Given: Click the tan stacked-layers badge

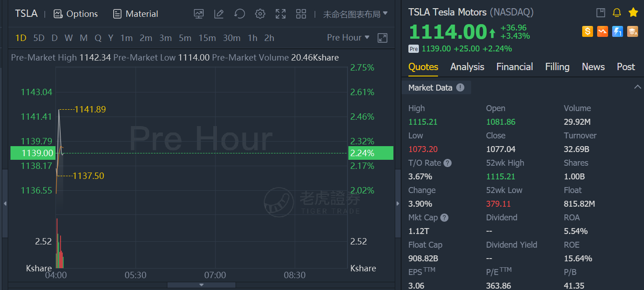Looking at the screenshot, I should [633, 31].
